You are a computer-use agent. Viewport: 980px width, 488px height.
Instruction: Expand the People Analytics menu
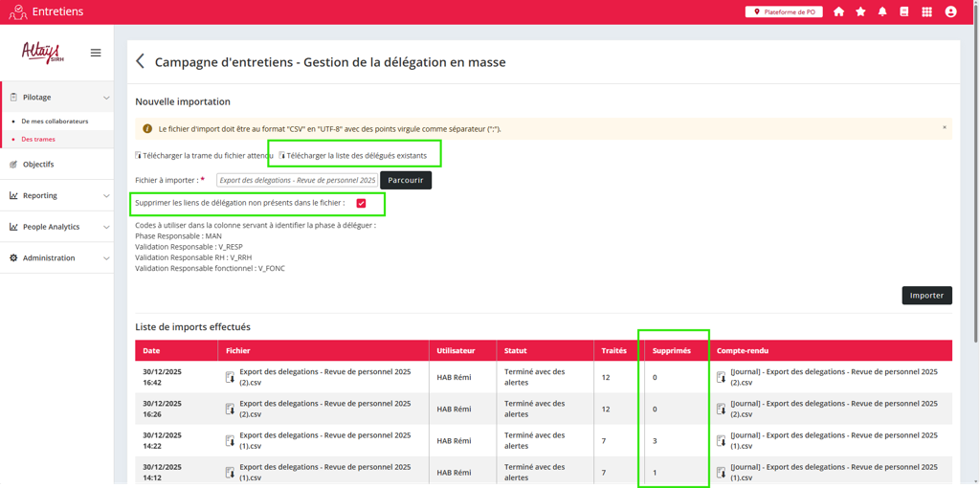[x=106, y=227]
